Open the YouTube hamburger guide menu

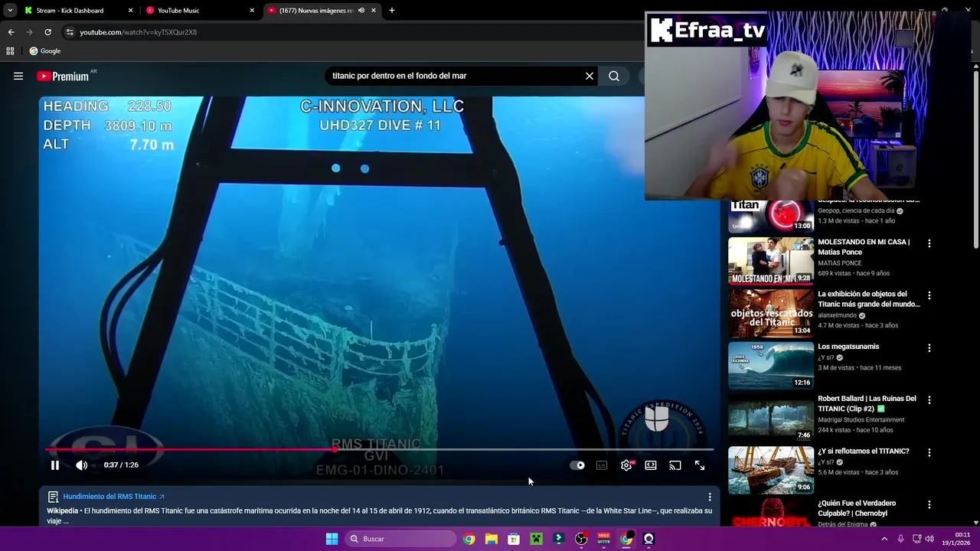pos(18,76)
